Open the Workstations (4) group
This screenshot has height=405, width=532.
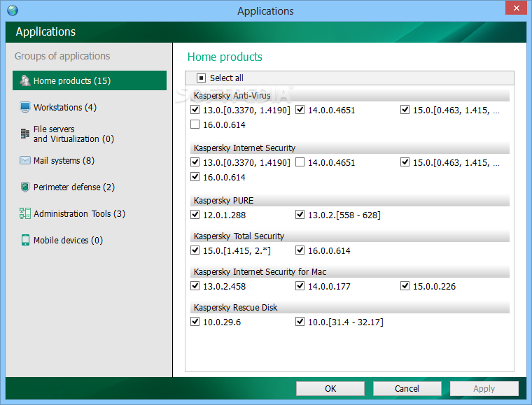[65, 108]
